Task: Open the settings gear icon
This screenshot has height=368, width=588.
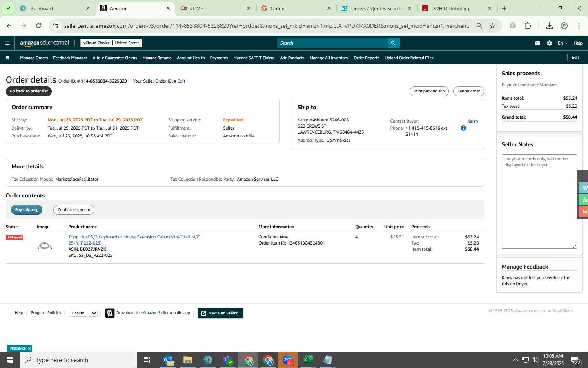Action: (549, 43)
